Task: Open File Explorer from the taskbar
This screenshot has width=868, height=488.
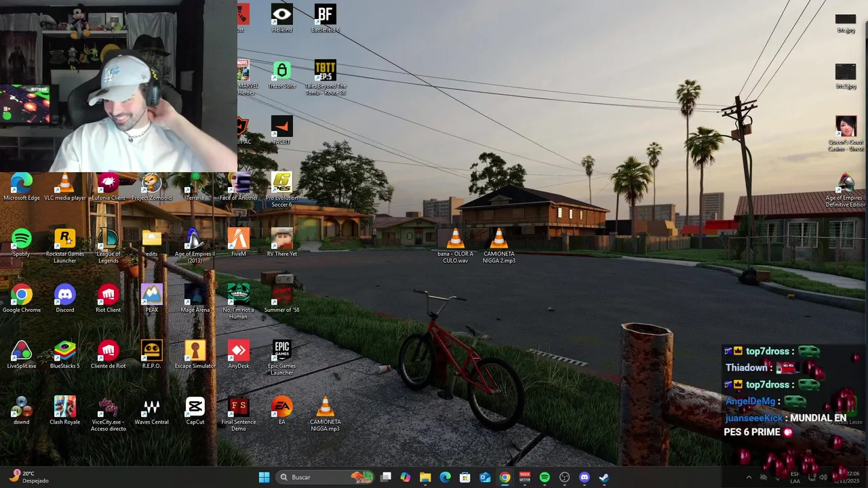Action: pos(425,477)
